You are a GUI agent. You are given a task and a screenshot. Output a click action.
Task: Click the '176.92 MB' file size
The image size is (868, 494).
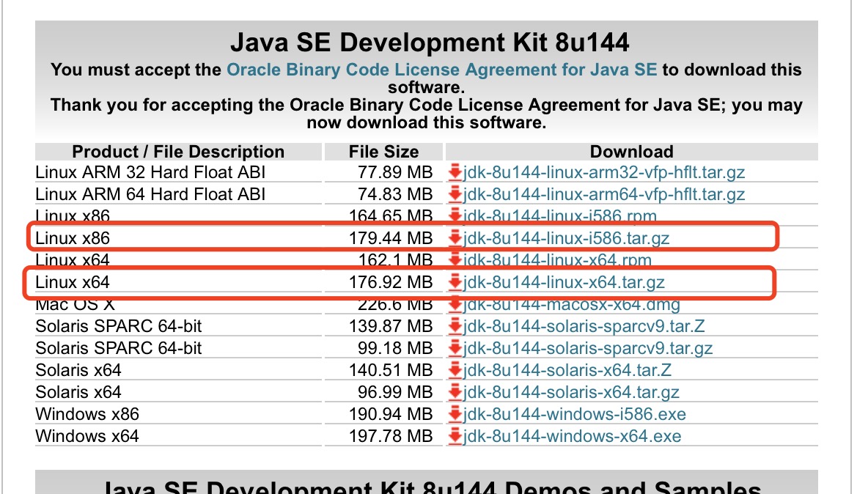click(x=391, y=282)
